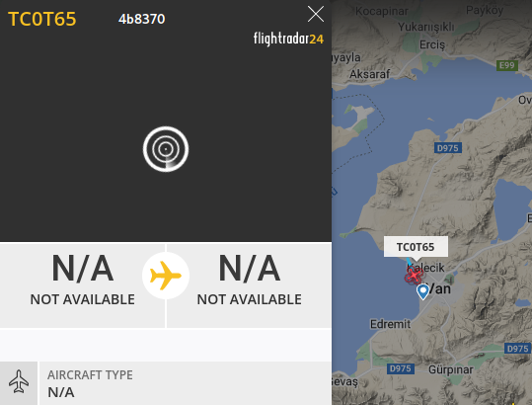Viewport: 532px width, 405px height.
Task: Click the destination N/A Not Available box
Action: (250, 285)
